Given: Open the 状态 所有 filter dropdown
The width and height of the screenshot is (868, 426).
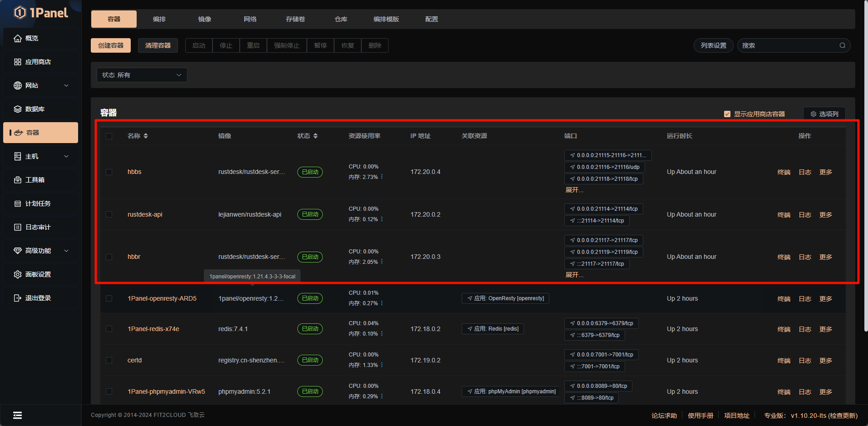Looking at the screenshot, I should 142,75.
